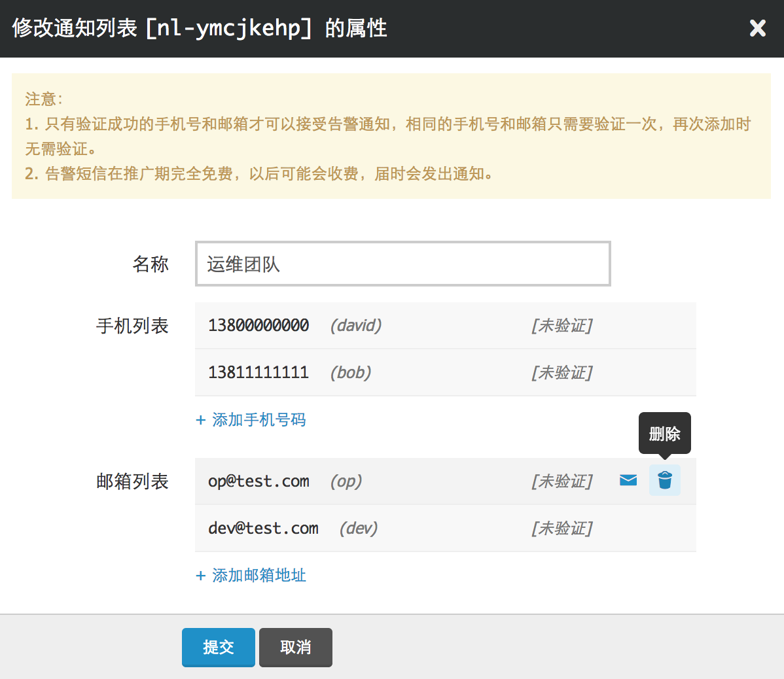This screenshot has width=784, height=679.
Task: Click the 未验证 status for dev@test.com
Action: point(561,529)
